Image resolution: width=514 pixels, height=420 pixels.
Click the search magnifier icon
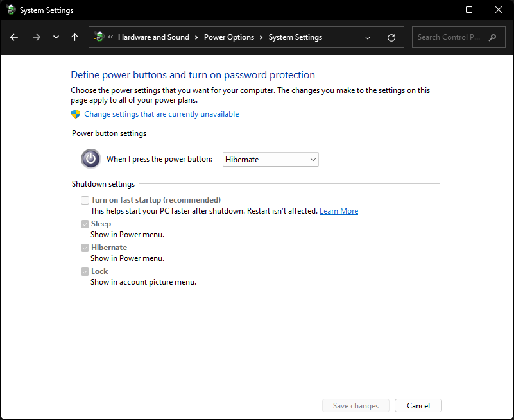tap(492, 37)
